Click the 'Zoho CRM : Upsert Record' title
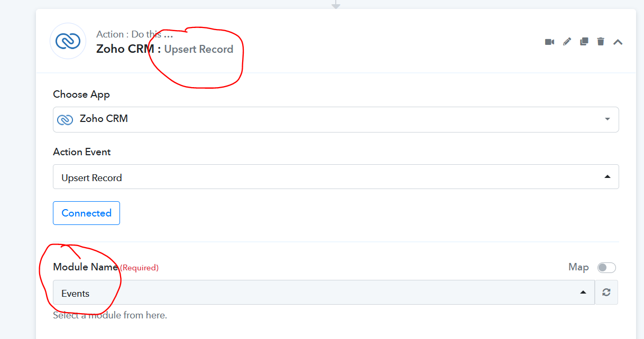This screenshot has height=339, width=644. point(164,49)
